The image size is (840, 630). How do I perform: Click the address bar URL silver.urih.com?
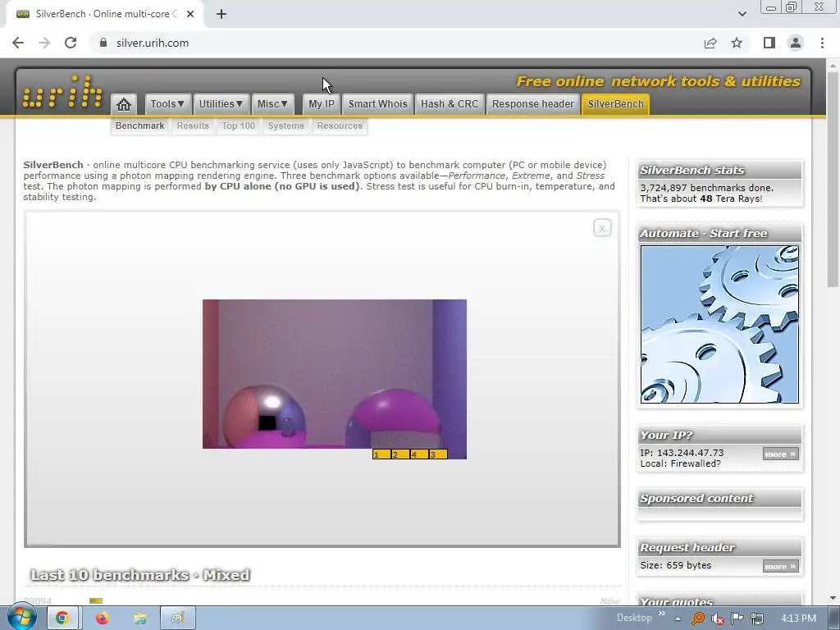[152, 43]
